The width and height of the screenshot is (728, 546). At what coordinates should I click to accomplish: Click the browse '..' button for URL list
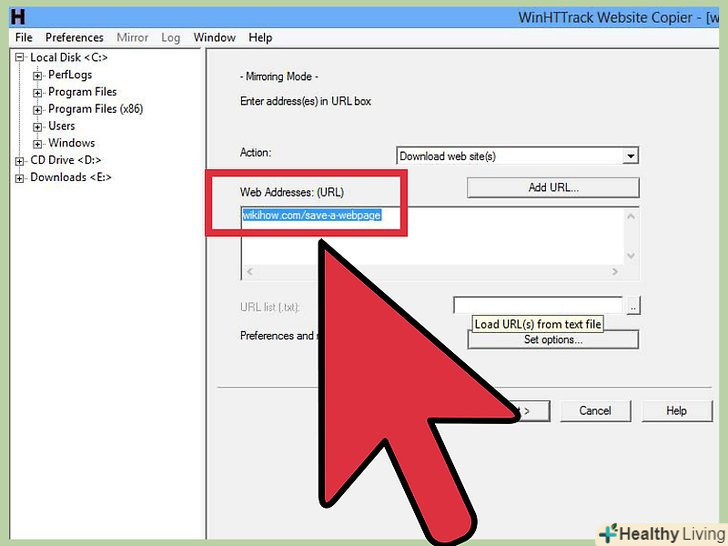coord(633,306)
